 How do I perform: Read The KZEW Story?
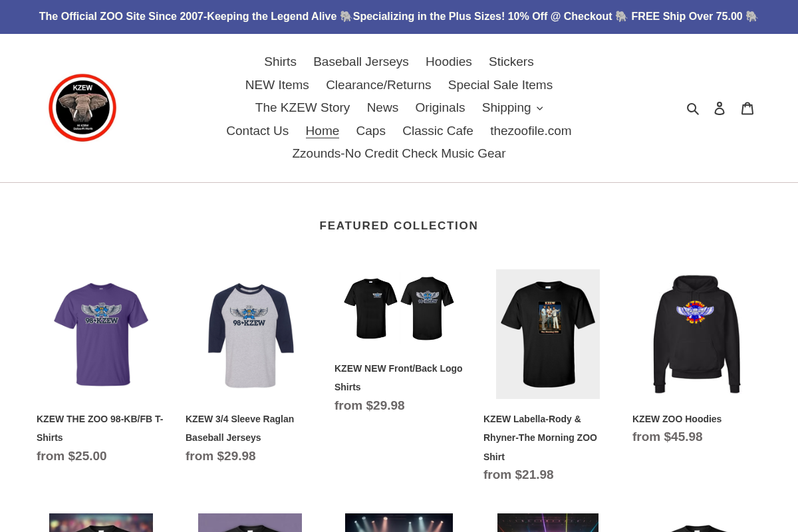[x=302, y=108]
